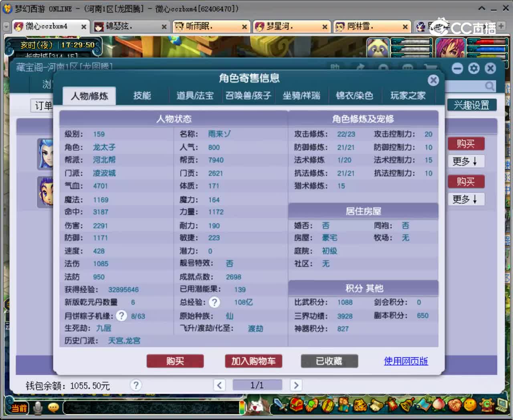This screenshot has height=420, width=513.
Task: Switch to 同淋雪 account tab
Action: 371,26
